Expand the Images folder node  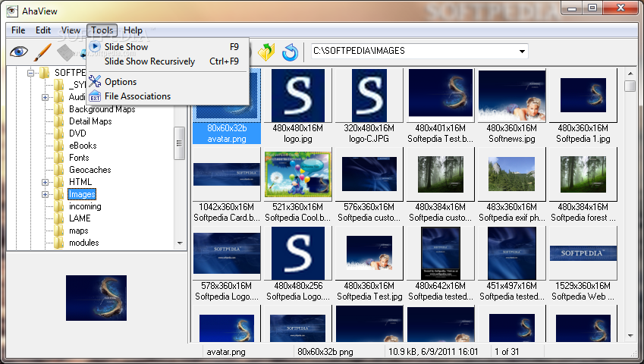45,195
